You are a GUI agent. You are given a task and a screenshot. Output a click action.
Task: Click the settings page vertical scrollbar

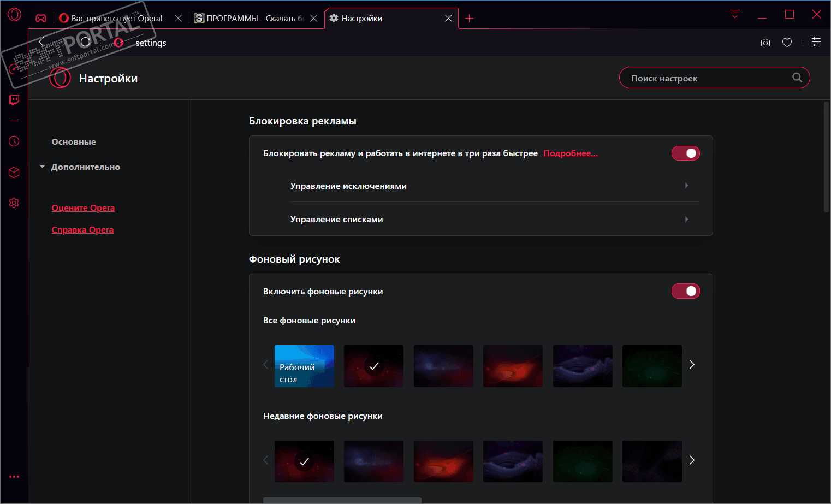826,157
